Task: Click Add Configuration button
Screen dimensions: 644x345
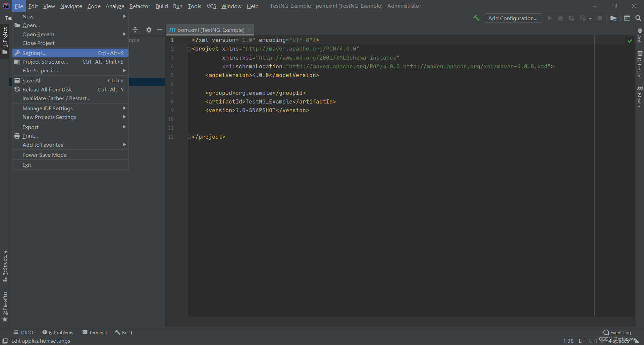Action: click(513, 18)
